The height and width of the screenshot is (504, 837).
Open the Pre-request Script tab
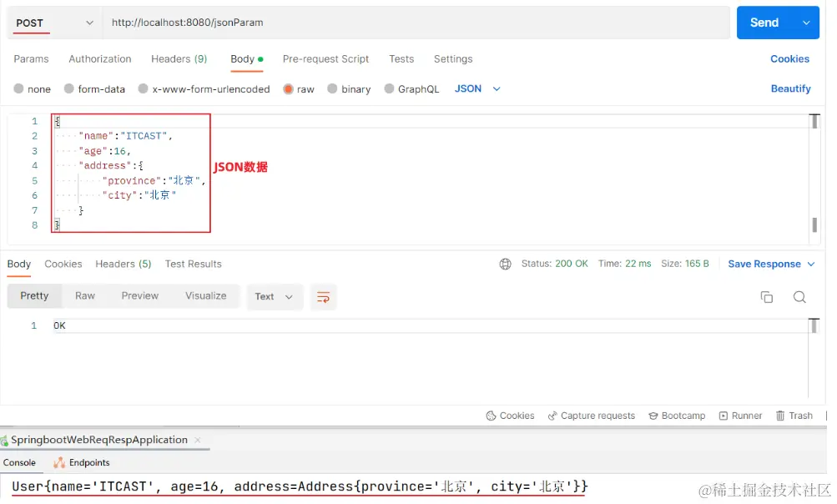click(325, 58)
